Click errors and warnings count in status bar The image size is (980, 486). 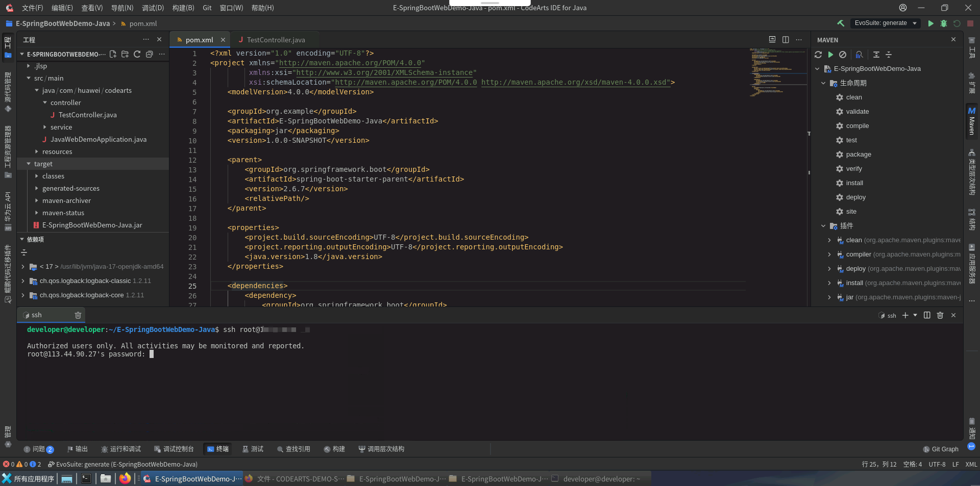22,464
